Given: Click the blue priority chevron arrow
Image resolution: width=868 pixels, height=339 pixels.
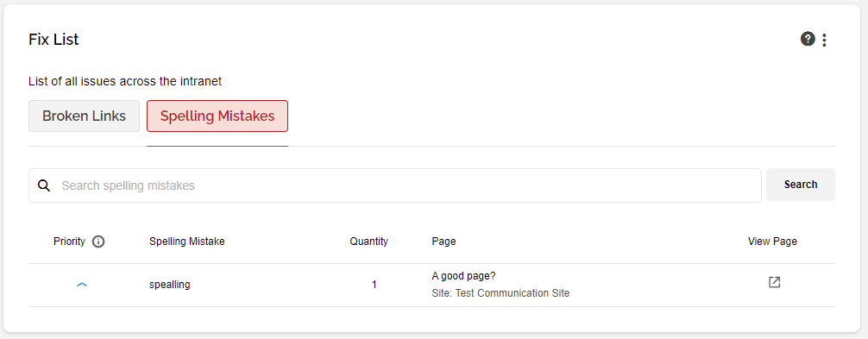Looking at the screenshot, I should 82,285.
